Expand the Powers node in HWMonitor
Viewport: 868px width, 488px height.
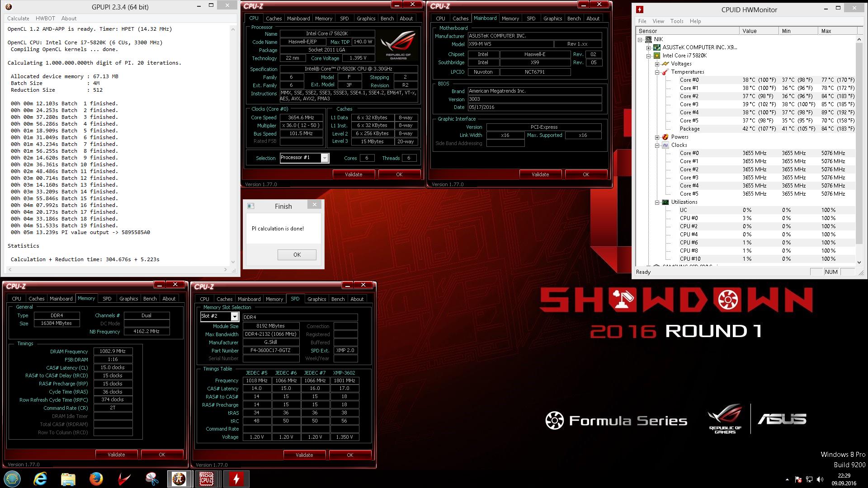click(657, 137)
